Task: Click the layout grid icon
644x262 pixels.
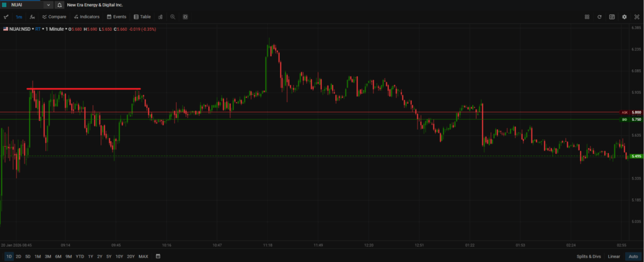Action: [x=587, y=17]
